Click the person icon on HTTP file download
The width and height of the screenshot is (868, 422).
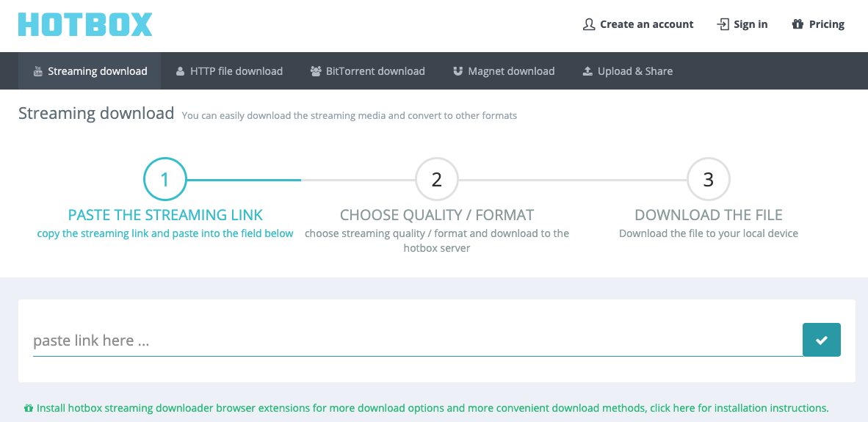click(x=180, y=71)
